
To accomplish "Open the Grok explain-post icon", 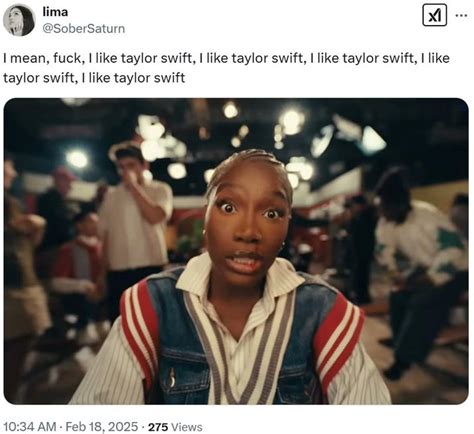I will [434, 15].
